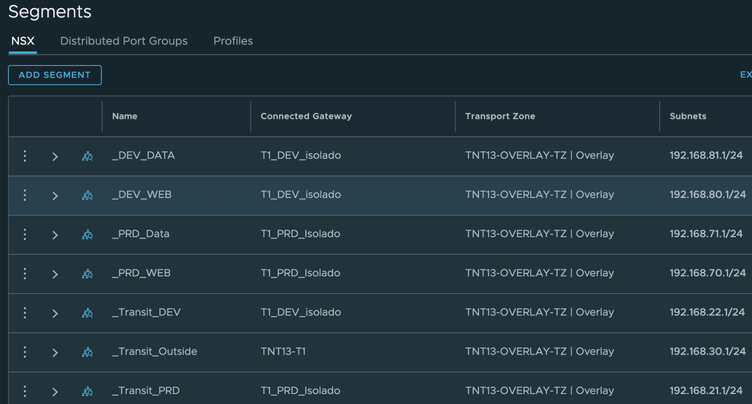Expand the _DEV_DATA segment row
The image size is (752, 404).
55,156
